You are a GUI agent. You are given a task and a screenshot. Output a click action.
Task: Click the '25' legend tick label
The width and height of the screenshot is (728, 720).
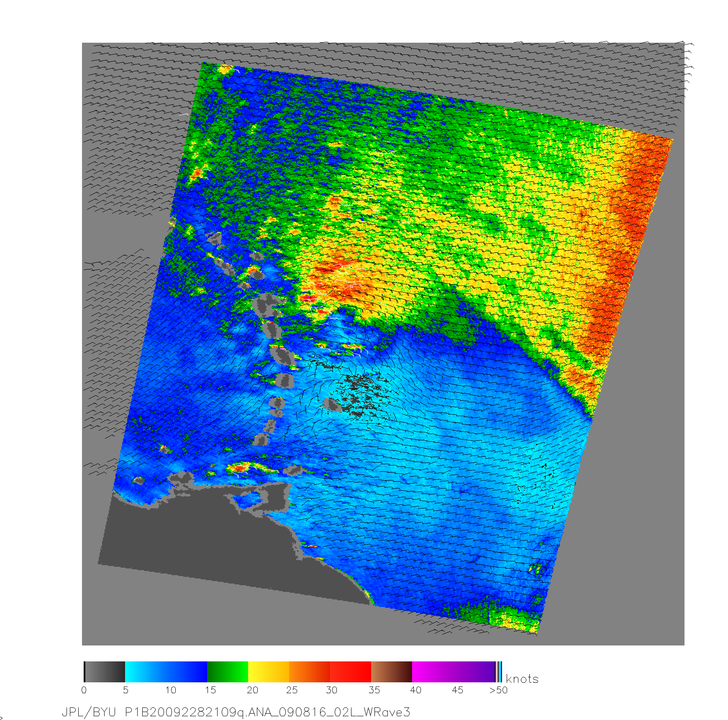tap(292, 690)
